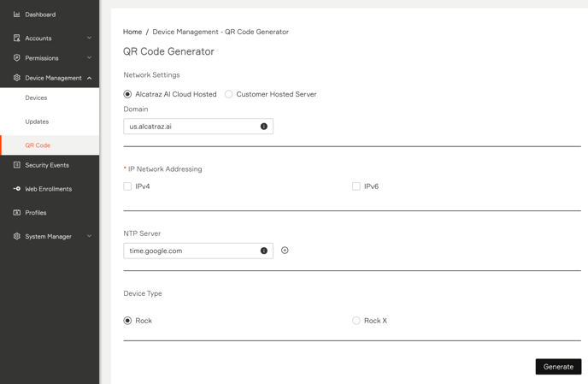
Task: Click the Permissions shield icon
Action: coord(16,58)
